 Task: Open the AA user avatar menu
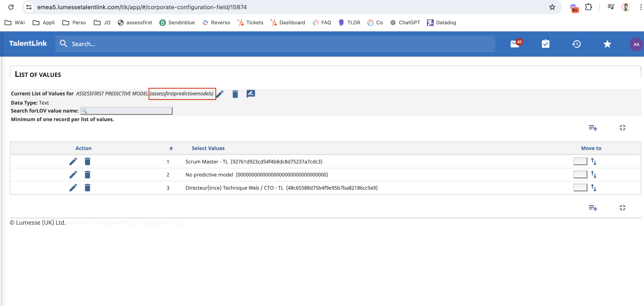(636, 44)
